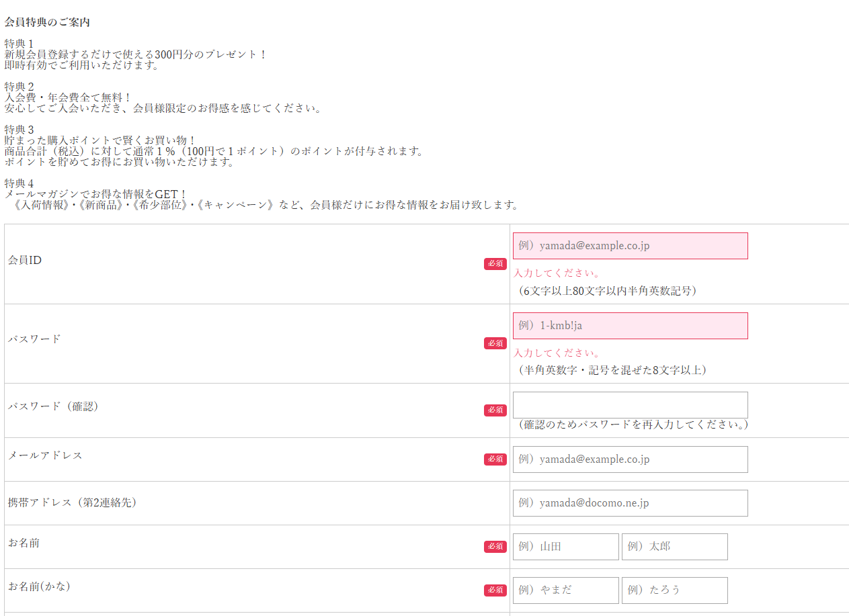Click the 必須 badge in お名前(かな) row
This screenshot has height=616, width=849.
click(x=495, y=590)
